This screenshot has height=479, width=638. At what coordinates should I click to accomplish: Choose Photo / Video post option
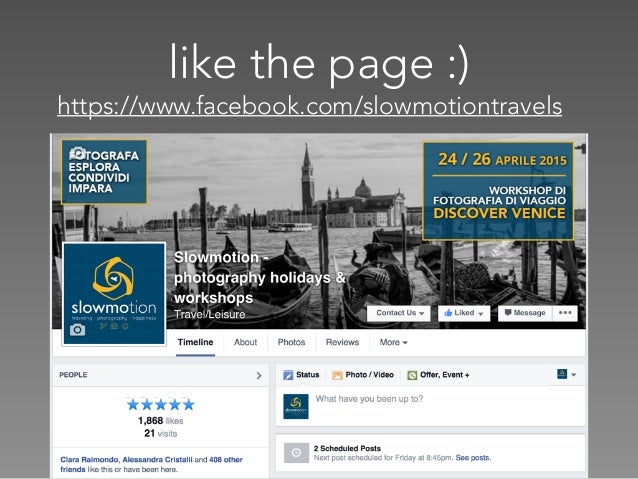(363, 375)
